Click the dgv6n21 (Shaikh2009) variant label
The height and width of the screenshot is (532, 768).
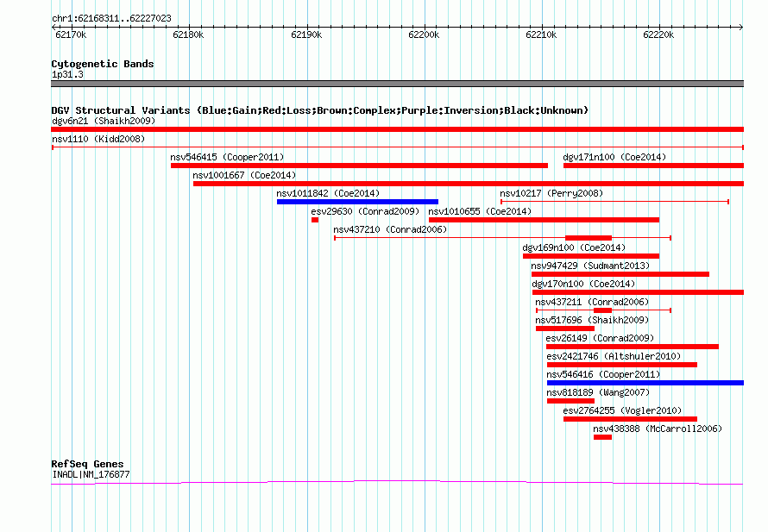click(x=104, y=121)
